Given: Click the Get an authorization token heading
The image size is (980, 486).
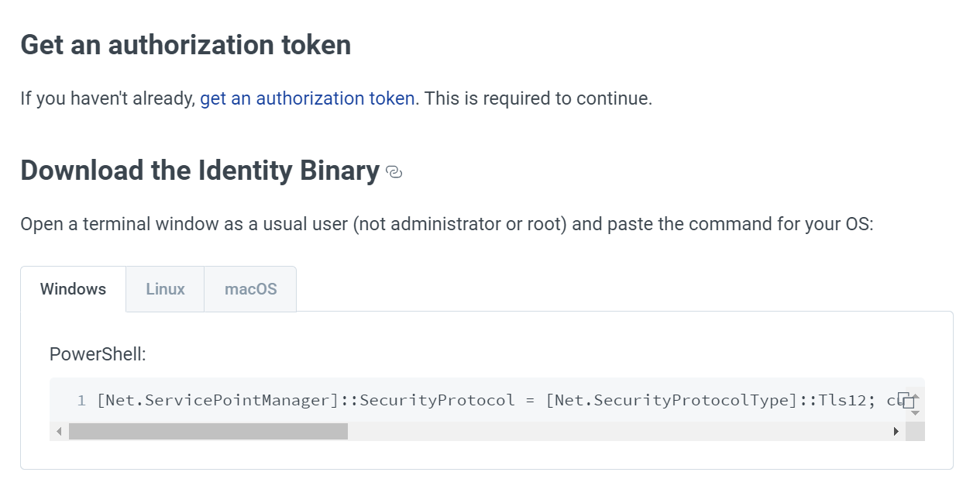Looking at the screenshot, I should pyautogui.click(x=186, y=45).
